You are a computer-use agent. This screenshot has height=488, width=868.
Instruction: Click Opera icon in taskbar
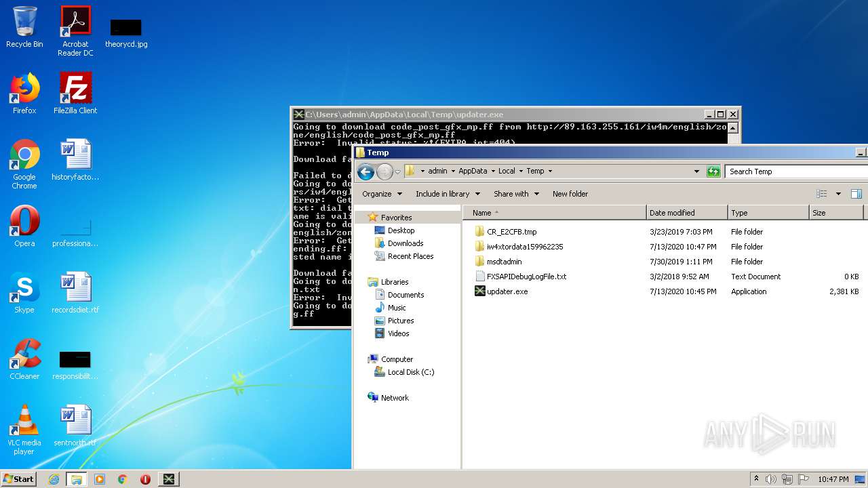(145, 479)
